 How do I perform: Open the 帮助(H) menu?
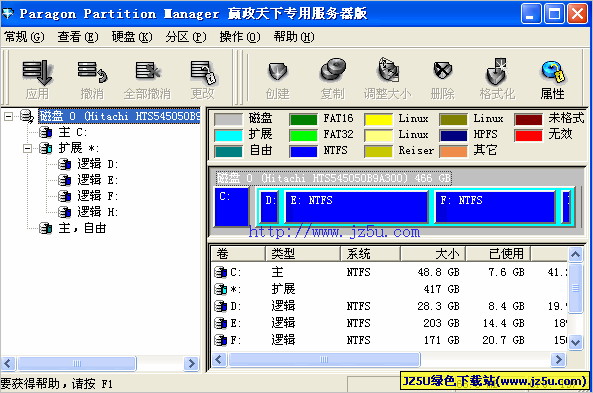point(294,37)
